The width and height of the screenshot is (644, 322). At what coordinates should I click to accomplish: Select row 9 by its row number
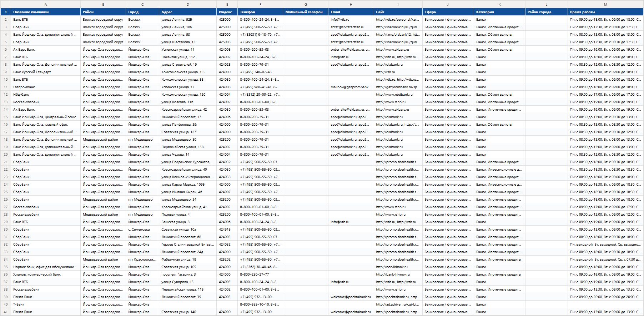click(6, 72)
